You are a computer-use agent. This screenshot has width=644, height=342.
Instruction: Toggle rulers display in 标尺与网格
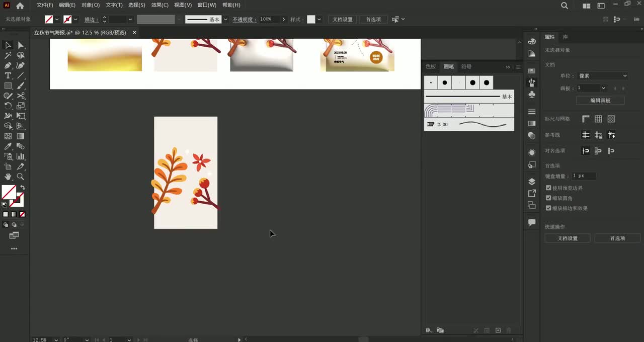coord(586,119)
